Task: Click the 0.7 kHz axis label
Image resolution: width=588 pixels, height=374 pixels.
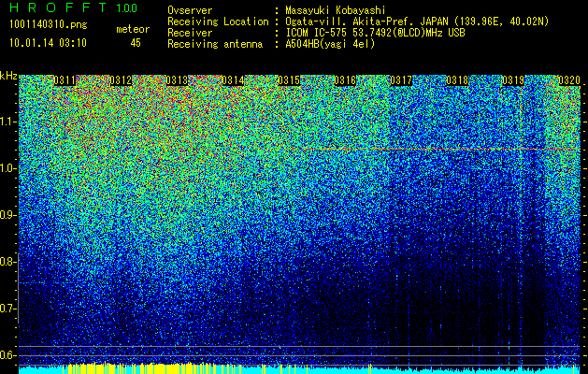Action: tap(7, 309)
